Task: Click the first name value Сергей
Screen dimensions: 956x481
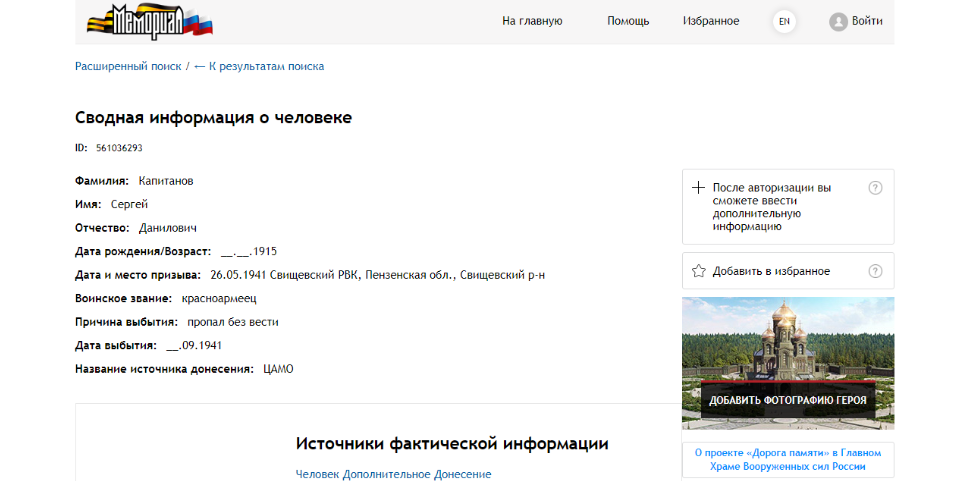Action: click(x=129, y=205)
